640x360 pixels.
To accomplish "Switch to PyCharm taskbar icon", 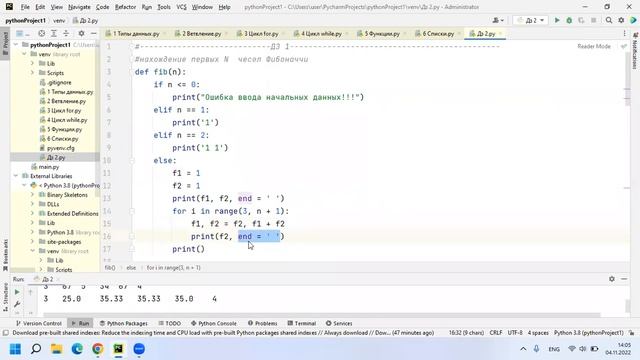I will pyautogui.click(x=118, y=349).
